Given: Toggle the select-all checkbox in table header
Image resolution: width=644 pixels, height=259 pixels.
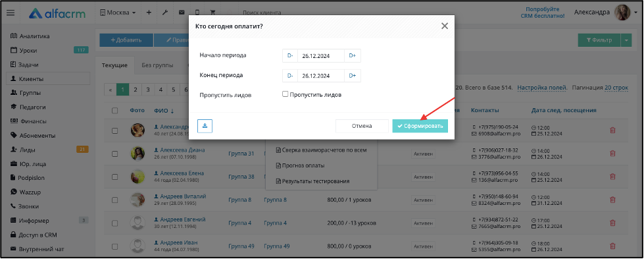Looking at the screenshot, I should (115, 110).
